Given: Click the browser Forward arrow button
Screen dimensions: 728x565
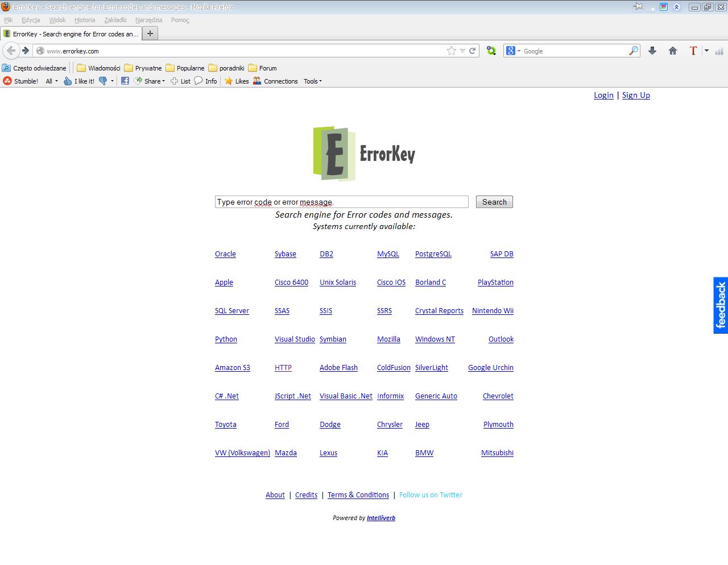Looking at the screenshot, I should 26,51.
